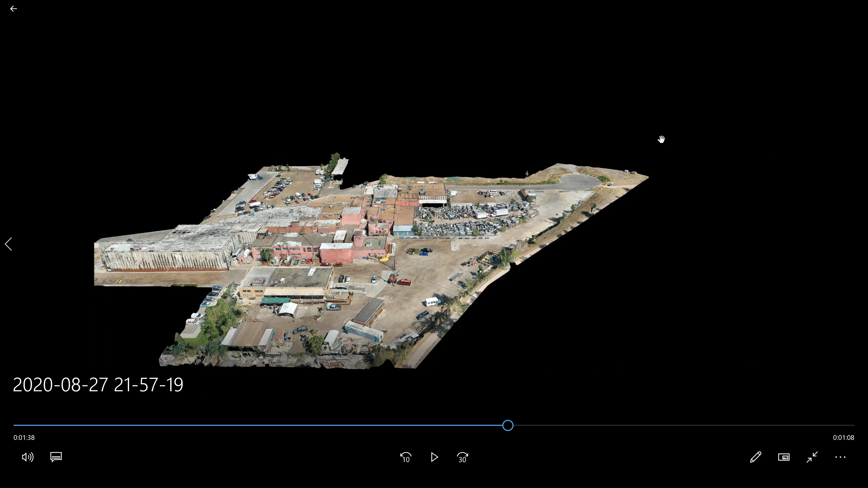The height and width of the screenshot is (488, 868).
Task: Switch to mini view mode
Action: point(784,457)
